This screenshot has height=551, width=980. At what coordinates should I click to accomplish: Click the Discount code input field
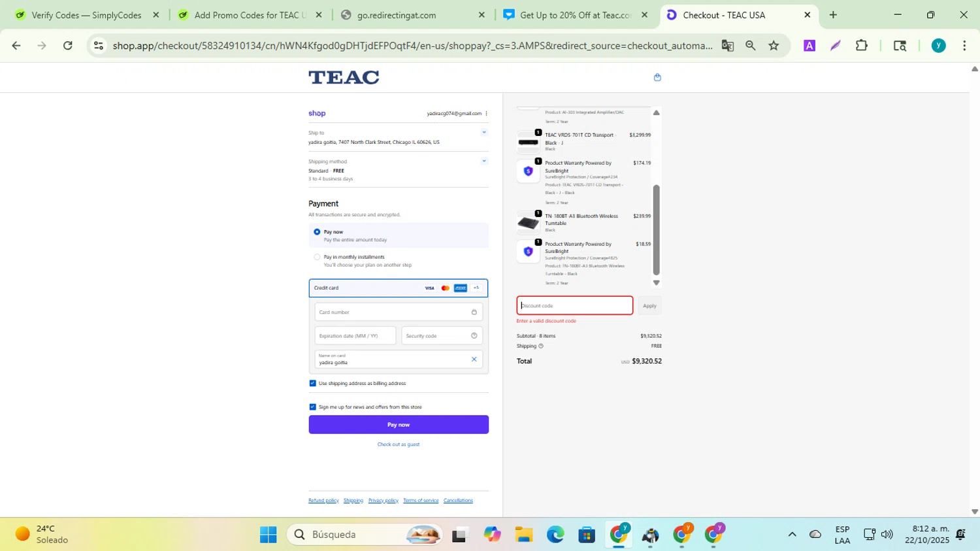coord(575,306)
